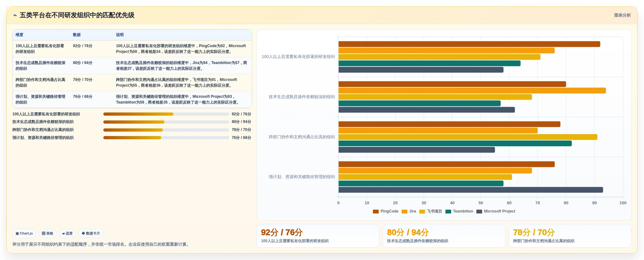Click table cell 76分 / 68分

coord(83,97)
